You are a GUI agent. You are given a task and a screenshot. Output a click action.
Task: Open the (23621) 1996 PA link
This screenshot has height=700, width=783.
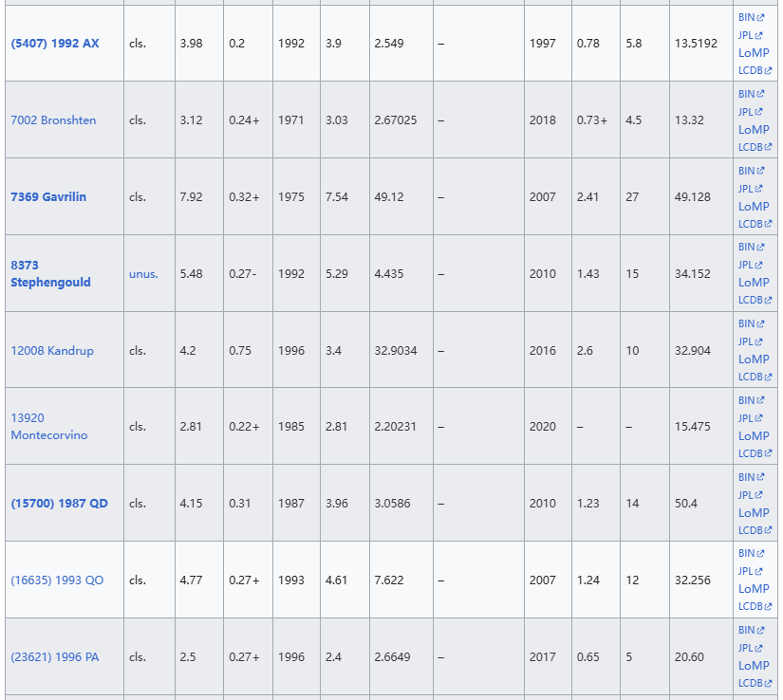click(x=54, y=657)
